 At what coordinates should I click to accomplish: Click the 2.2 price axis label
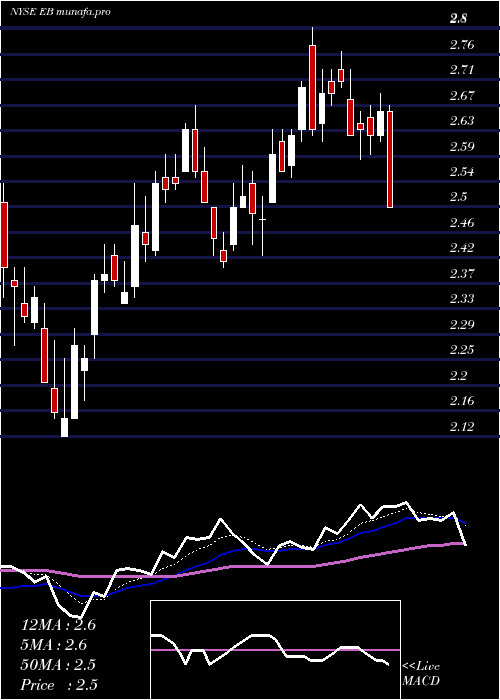click(458, 375)
